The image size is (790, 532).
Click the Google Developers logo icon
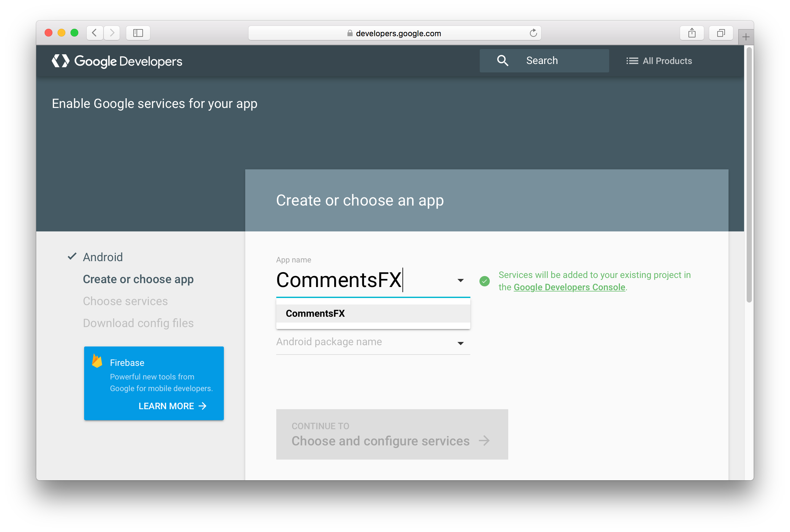(60, 61)
